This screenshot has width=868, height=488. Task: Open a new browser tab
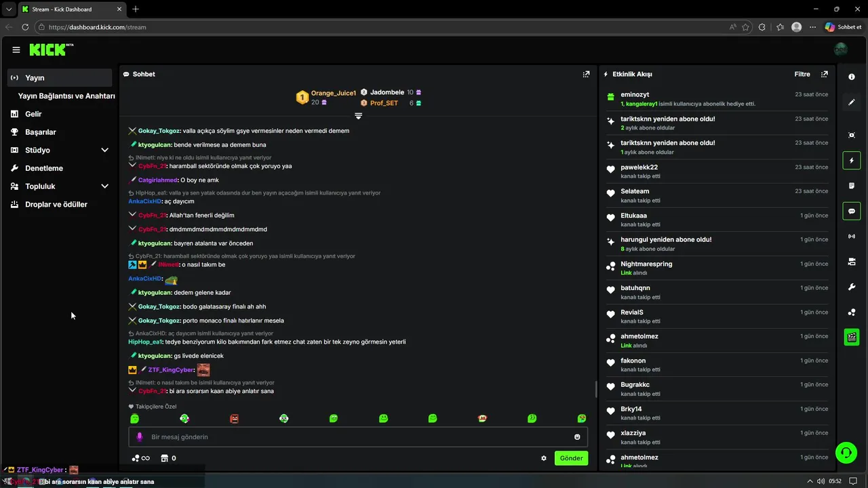(x=136, y=9)
